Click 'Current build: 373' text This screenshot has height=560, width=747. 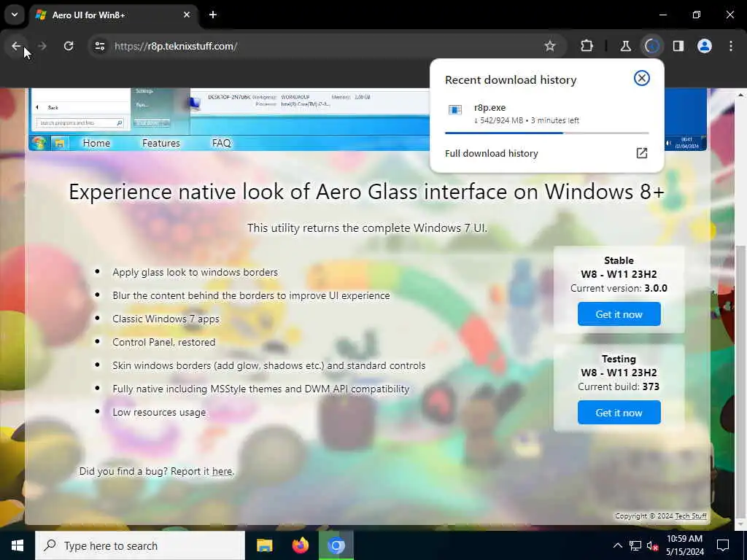[619, 386]
